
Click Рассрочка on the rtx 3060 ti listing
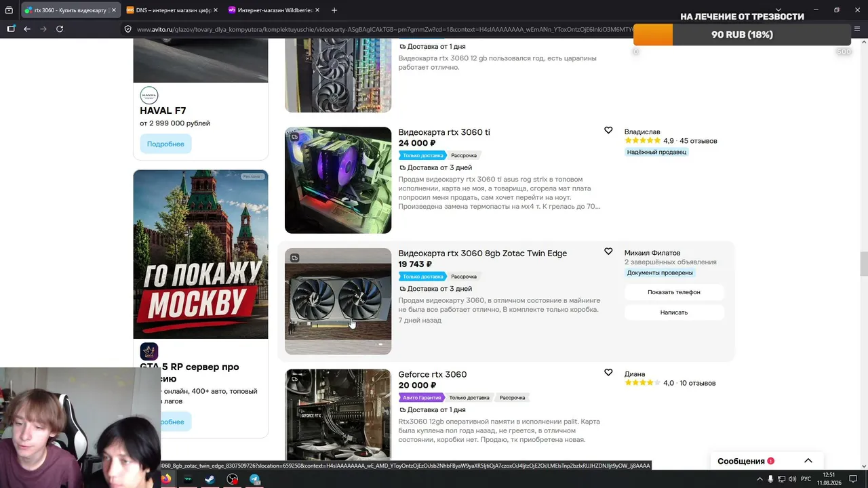[x=464, y=155]
